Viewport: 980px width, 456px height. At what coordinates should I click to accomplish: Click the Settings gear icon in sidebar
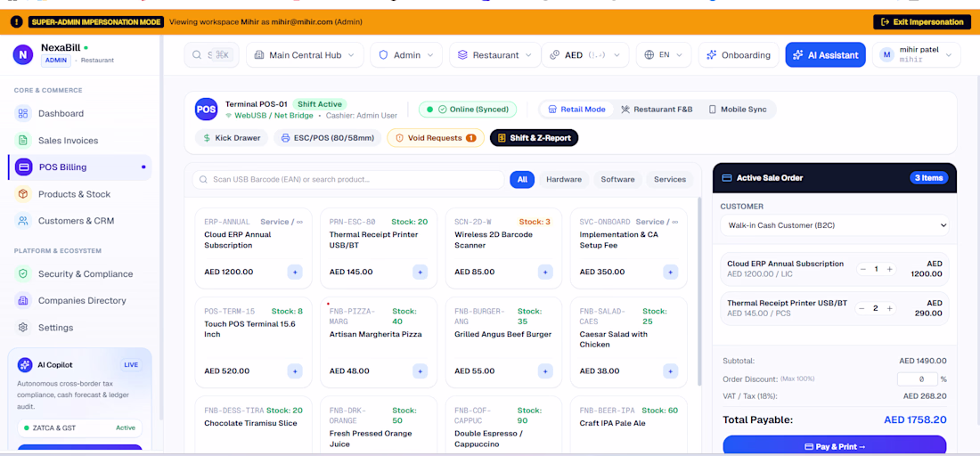pyautogui.click(x=23, y=328)
